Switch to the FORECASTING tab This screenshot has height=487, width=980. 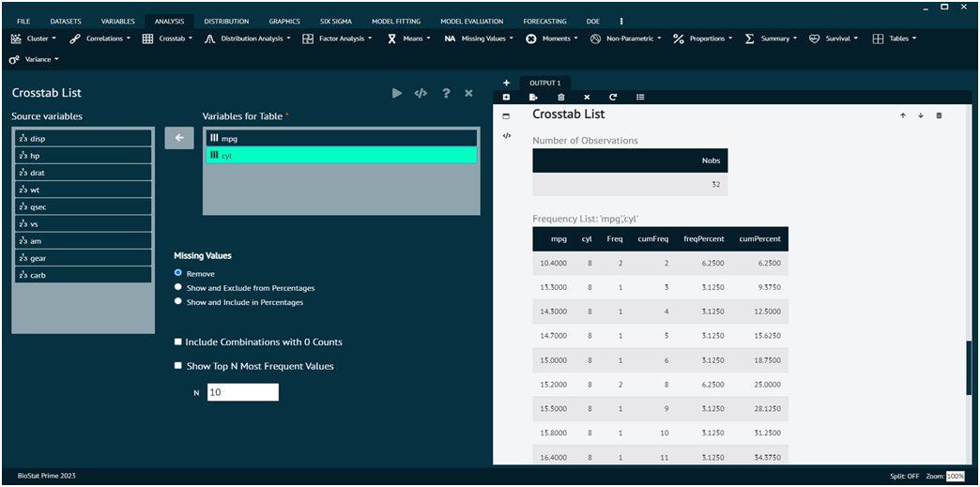pyautogui.click(x=545, y=22)
